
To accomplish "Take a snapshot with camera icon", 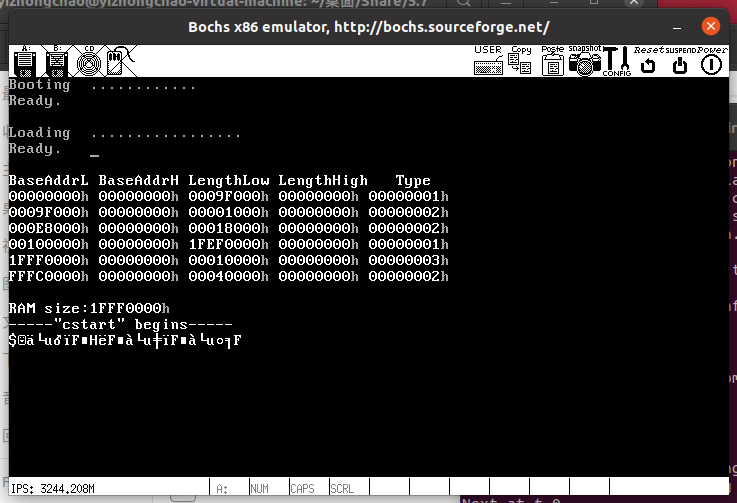I will (584, 60).
